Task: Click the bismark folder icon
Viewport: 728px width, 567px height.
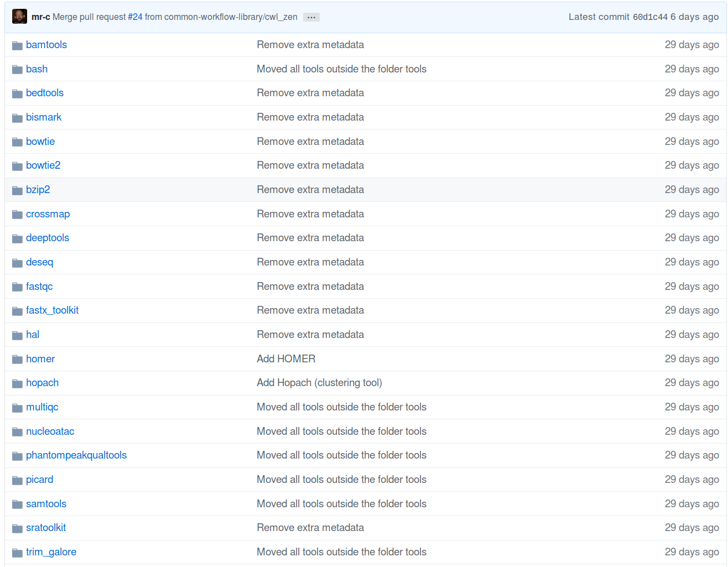Action: [17, 118]
